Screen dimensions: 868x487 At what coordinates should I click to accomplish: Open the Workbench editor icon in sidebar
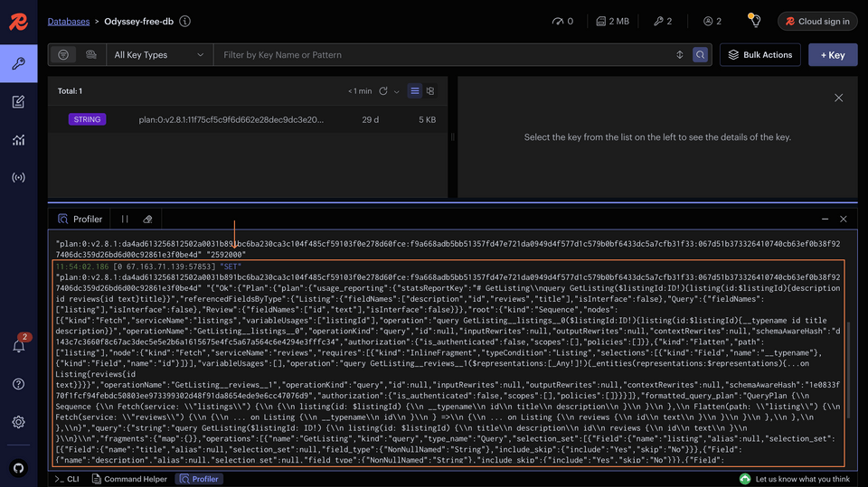[x=18, y=102]
